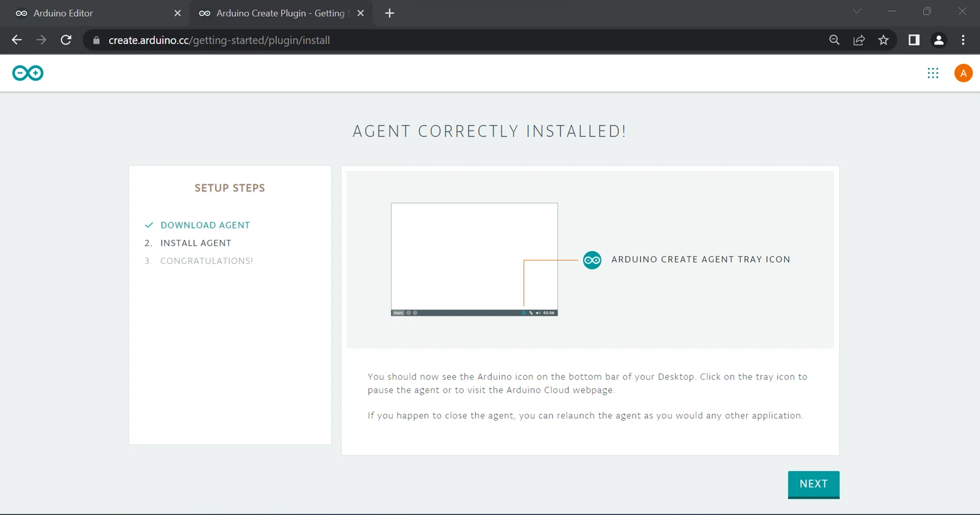Restore down the browser window
This screenshot has width=980, height=515.
point(927,12)
